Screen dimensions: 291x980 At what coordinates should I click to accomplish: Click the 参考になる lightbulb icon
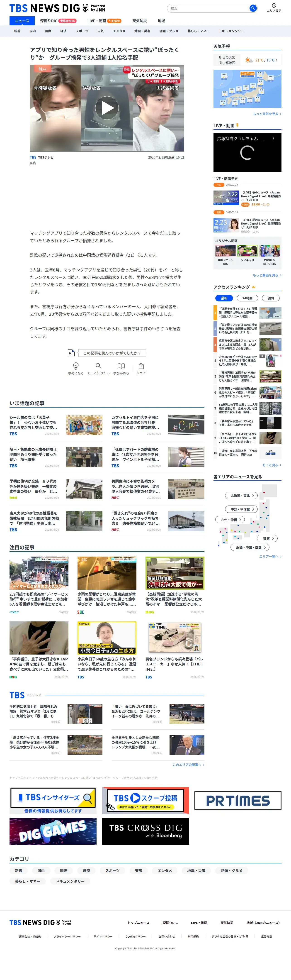pos(76,366)
